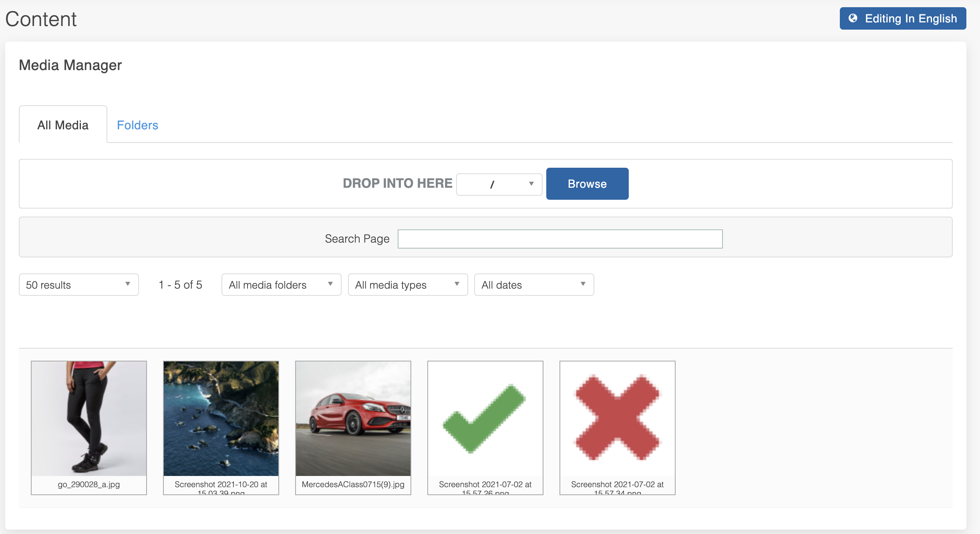Click the go_290028_a.jpg filename caption
Viewport: 980px width, 534px height.
(89, 484)
